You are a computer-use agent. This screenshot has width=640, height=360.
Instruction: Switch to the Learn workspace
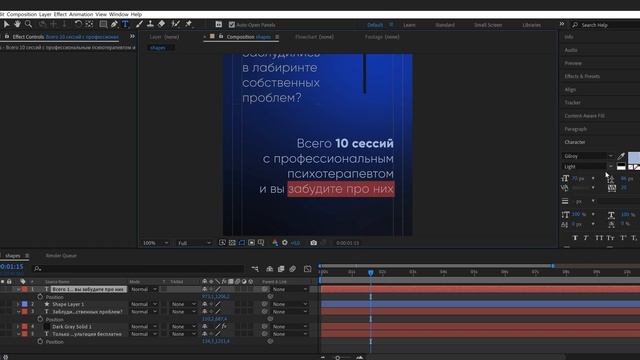tap(409, 25)
